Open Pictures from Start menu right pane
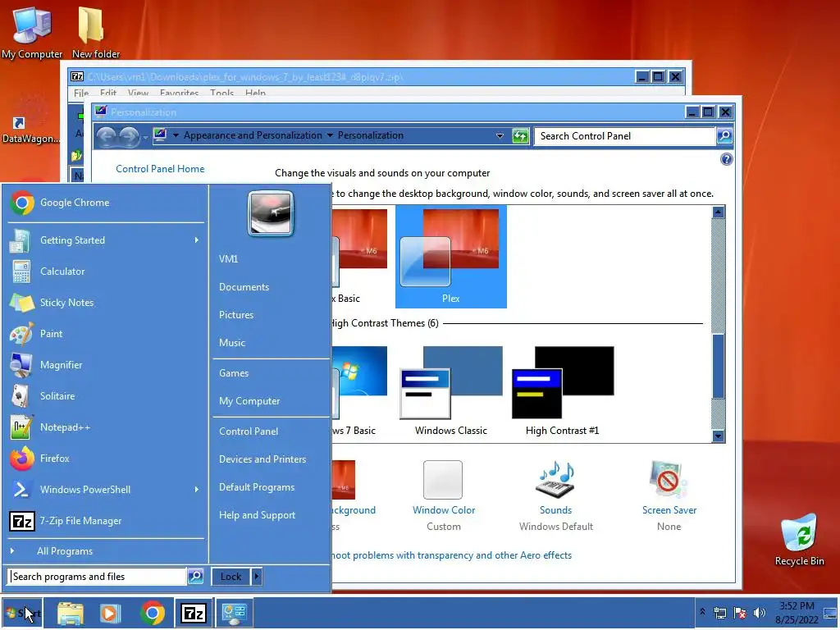The width and height of the screenshot is (840, 630). tap(236, 315)
